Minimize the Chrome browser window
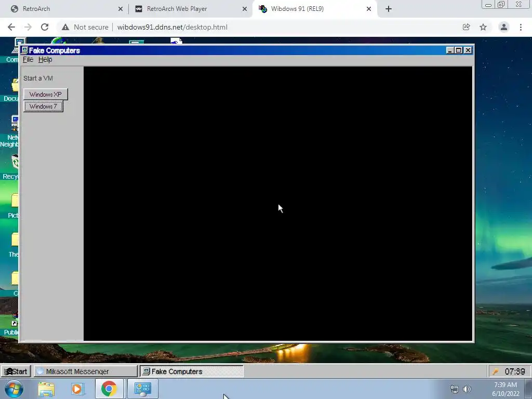Image resolution: width=532 pixels, height=399 pixels. (x=488, y=5)
